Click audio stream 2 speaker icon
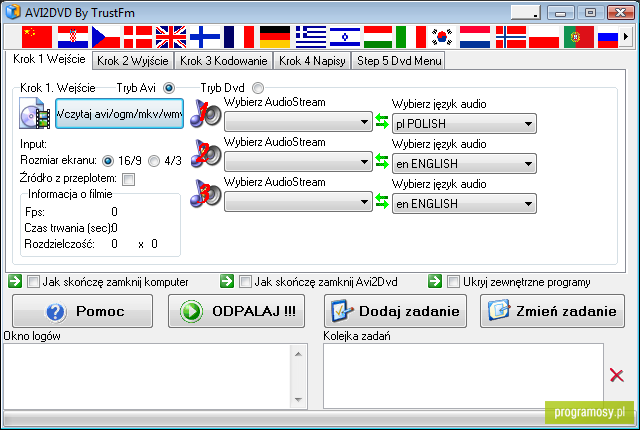The image size is (640, 430). [x=206, y=153]
